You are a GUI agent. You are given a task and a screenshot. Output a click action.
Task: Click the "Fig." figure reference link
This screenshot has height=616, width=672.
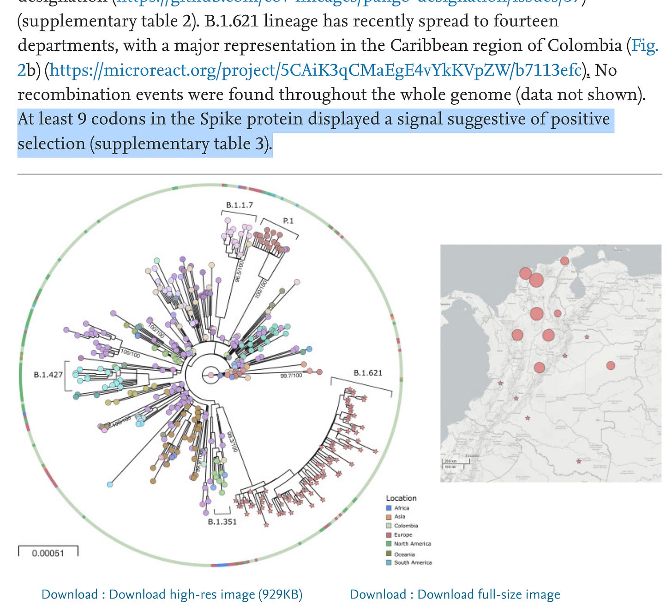coord(644,46)
